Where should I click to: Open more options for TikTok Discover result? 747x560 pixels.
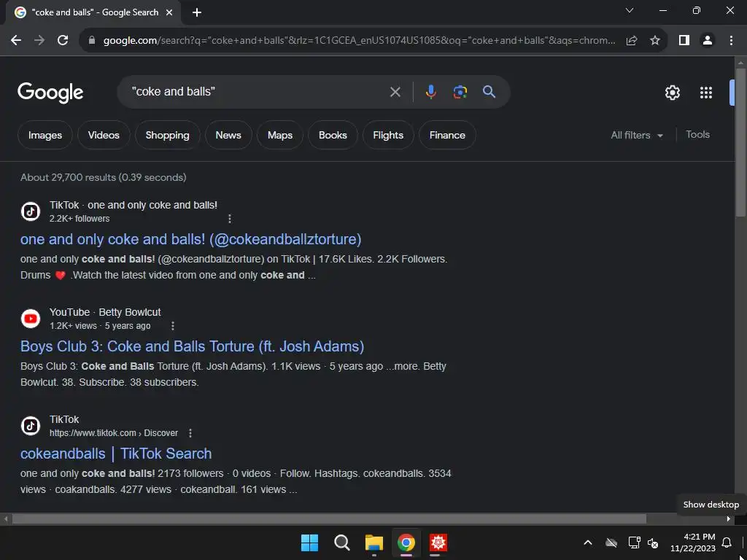[190, 433]
